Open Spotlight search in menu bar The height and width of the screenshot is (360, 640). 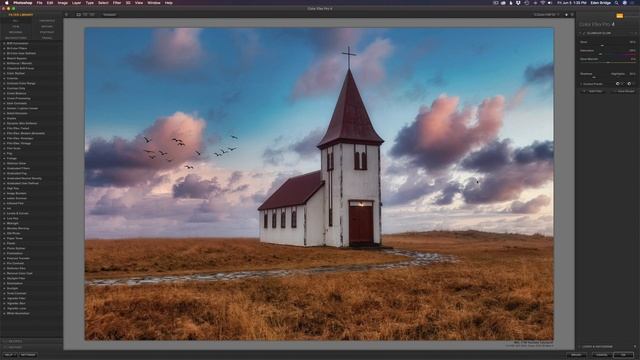(x=616, y=3)
